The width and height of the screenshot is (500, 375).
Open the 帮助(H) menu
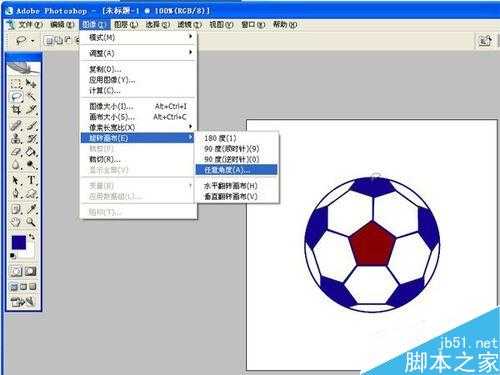point(285,25)
